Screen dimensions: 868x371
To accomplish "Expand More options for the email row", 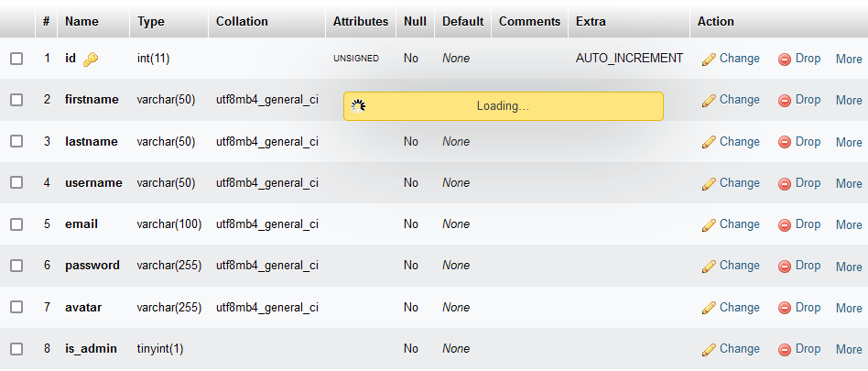I will [x=849, y=224].
